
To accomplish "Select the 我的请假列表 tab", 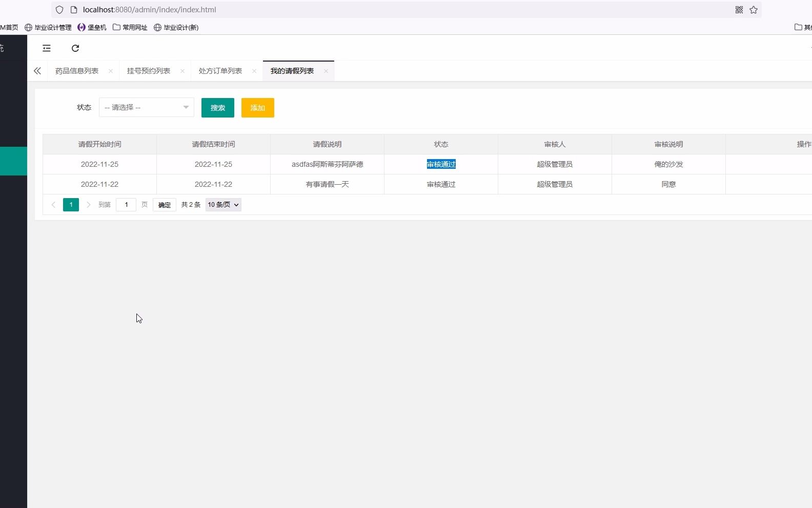I will 292,71.
